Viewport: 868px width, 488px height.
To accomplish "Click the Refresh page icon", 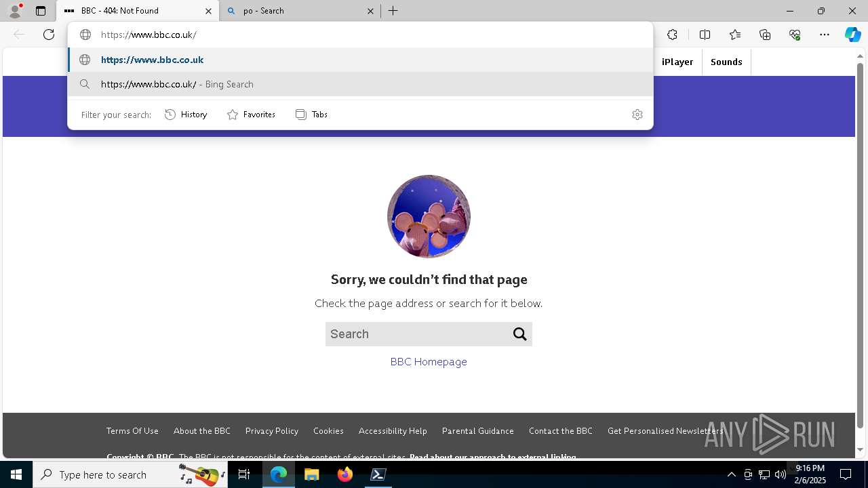I will pyautogui.click(x=49, y=35).
